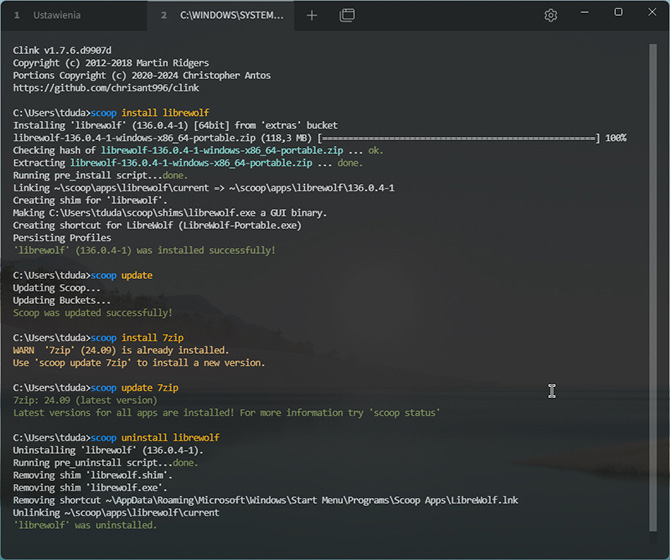Screen dimensions: 670x560
Task: Click '7zip: 24.09 (latest version)' line
Action: [85, 400]
